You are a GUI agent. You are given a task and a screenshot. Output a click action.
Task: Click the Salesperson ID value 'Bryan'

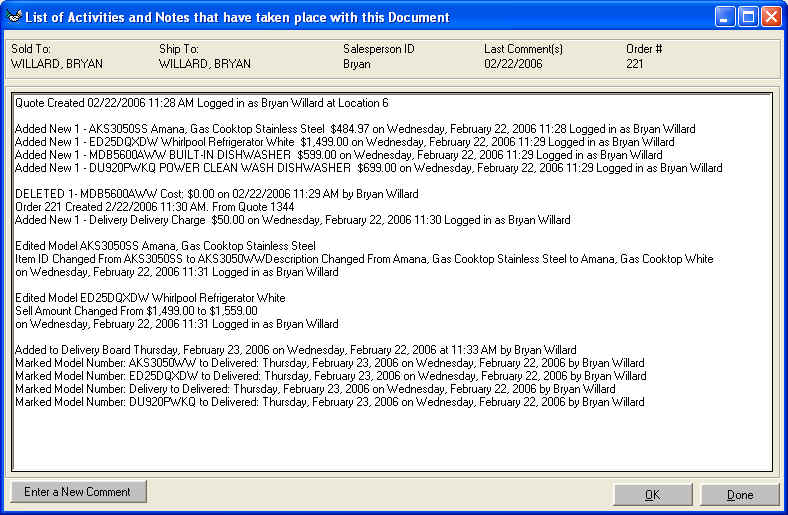coord(357,64)
